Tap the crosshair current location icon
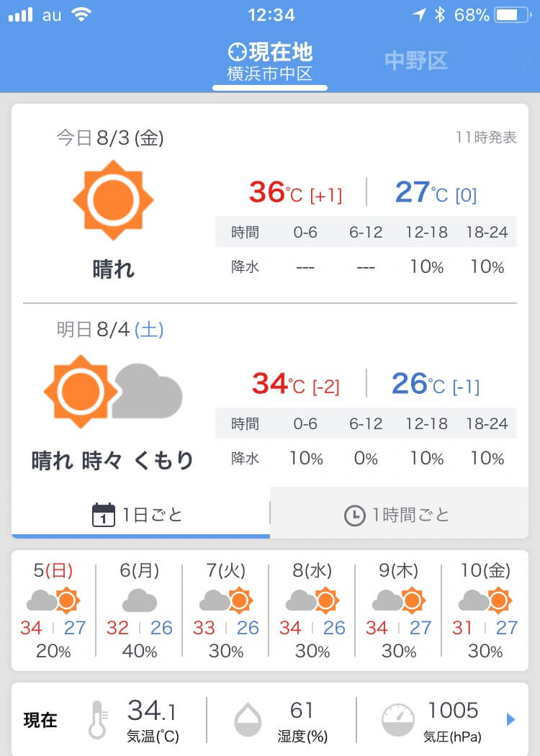The width and height of the screenshot is (540, 756). point(237,53)
